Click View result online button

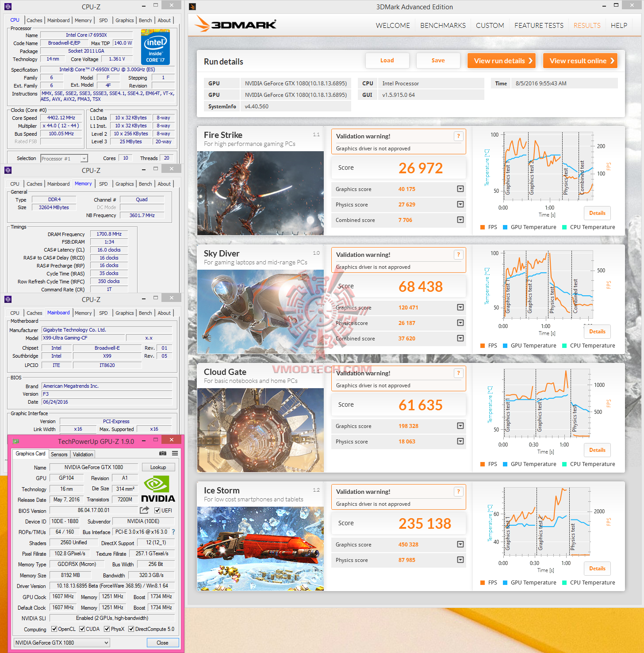pyautogui.click(x=580, y=61)
